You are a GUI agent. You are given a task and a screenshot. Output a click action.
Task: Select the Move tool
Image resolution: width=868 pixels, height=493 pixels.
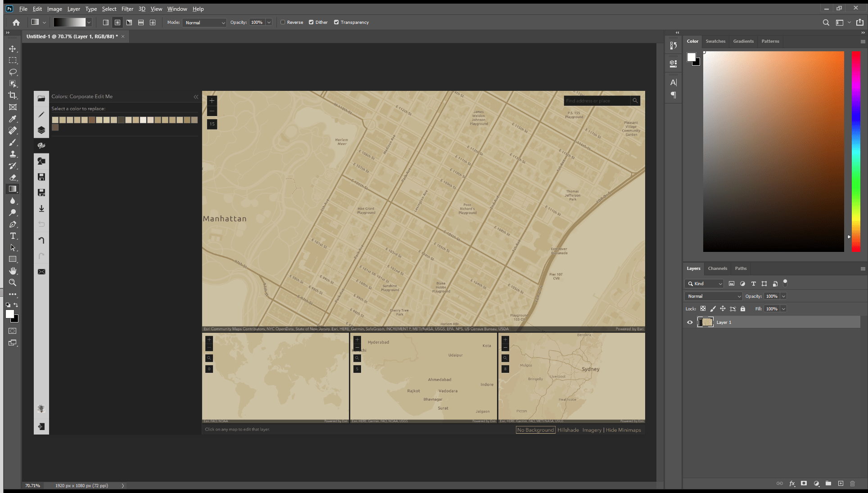[x=13, y=49]
